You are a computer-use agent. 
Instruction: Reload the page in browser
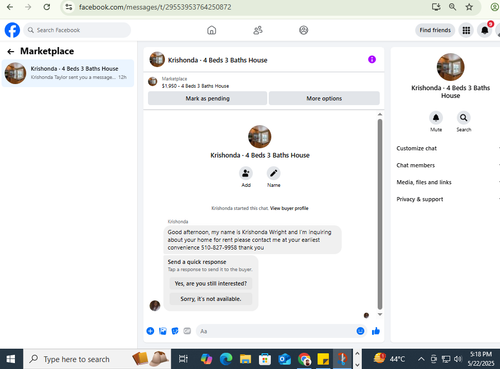pyautogui.click(x=47, y=7)
